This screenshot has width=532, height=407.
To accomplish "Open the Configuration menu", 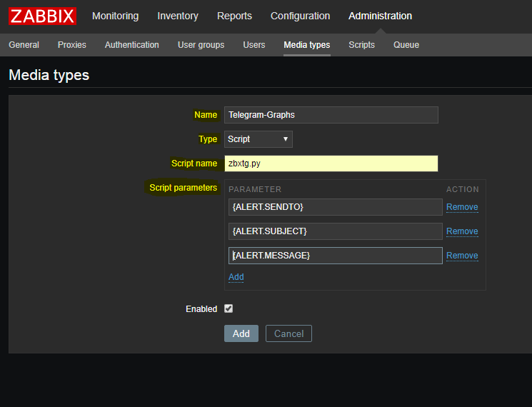I will [300, 16].
